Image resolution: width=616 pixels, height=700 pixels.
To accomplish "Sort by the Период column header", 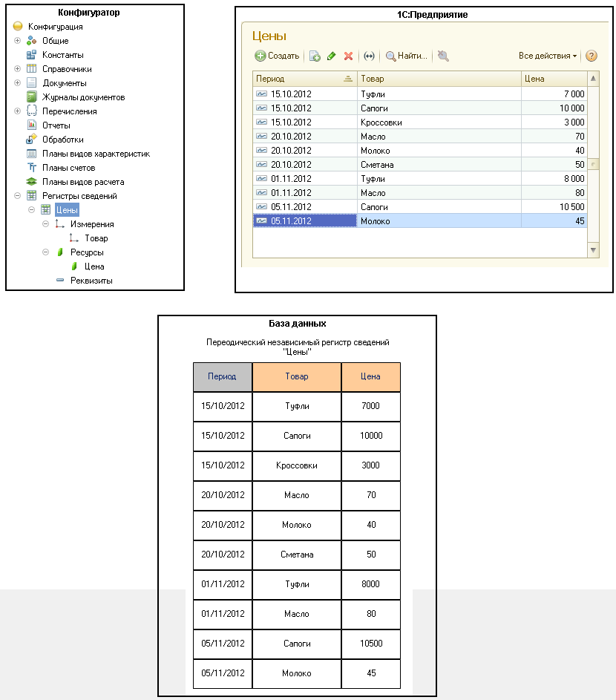I will [305, 79].
